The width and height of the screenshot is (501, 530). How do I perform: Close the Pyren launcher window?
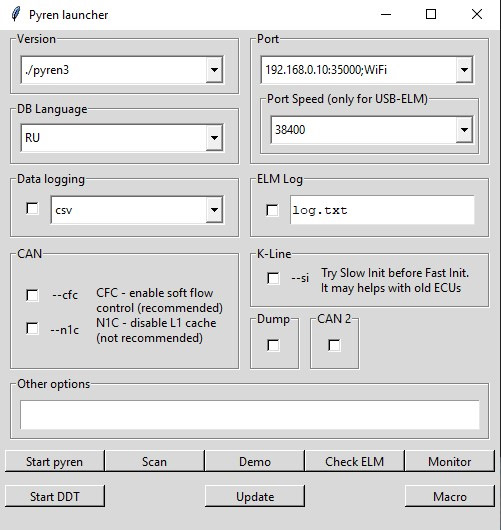pos(477,15)
